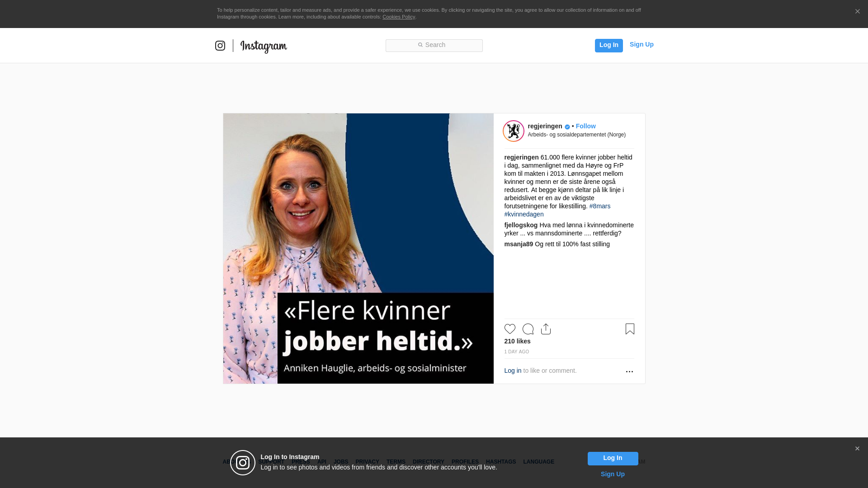Click the Instagram camera glyph in header
This screenshot has height=488, width=868.
click(x=220, y=46)
